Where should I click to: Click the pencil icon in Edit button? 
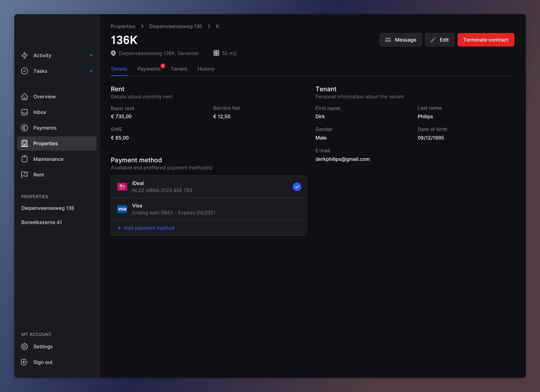(433, 40)
